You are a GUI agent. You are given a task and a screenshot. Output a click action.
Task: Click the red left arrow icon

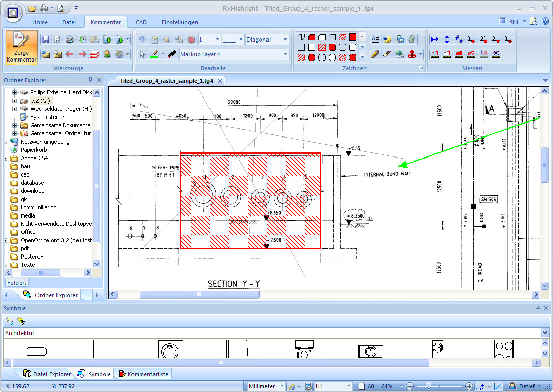[69, 54]
